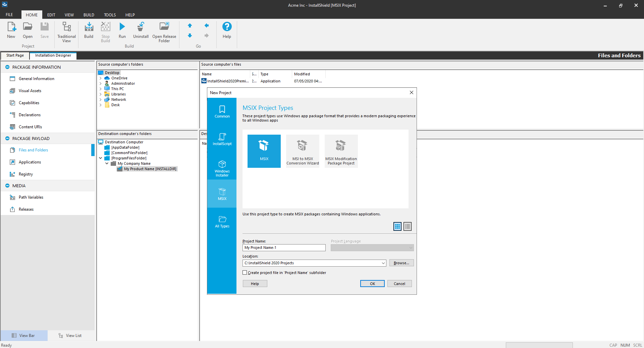Choose the Windows Installer category
This screenshot has width=644, height=348.
tap(222, 168)
